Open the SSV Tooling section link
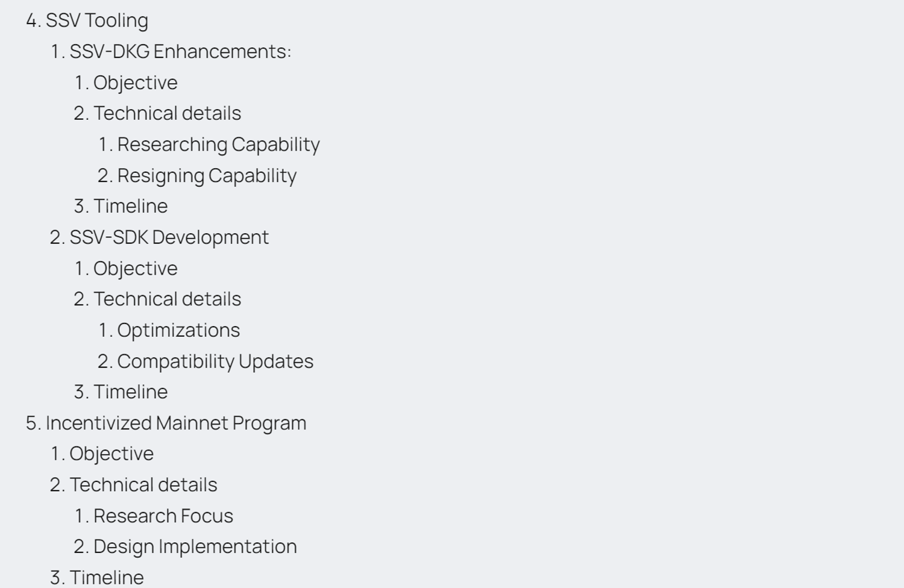This screenshot has height=588, width=904. pos(96,20)
